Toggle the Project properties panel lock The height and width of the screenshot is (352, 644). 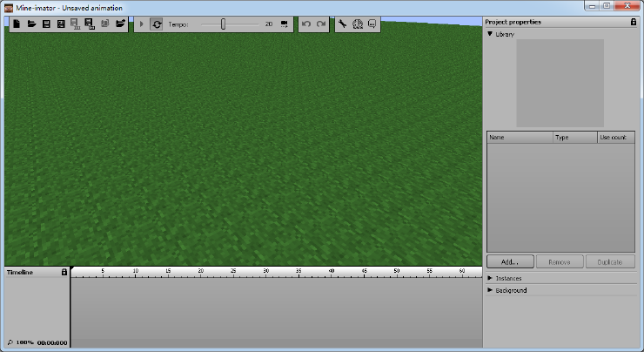pos(634,22)
